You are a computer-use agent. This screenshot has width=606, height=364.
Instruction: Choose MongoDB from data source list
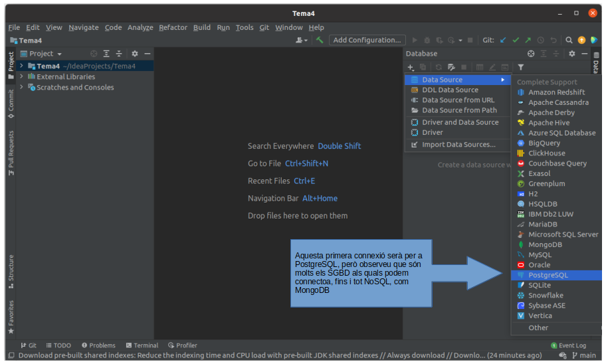[x=556, y=244]
